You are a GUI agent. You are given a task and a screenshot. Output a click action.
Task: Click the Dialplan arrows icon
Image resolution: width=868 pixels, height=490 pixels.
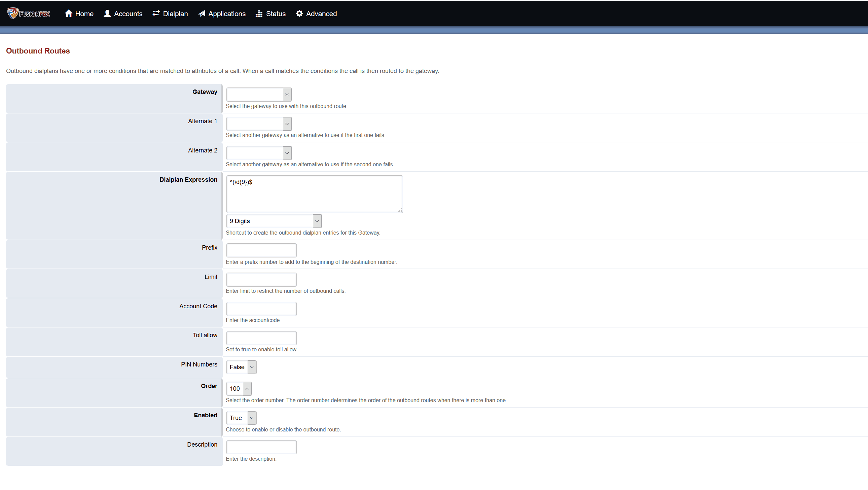[156, 13]
